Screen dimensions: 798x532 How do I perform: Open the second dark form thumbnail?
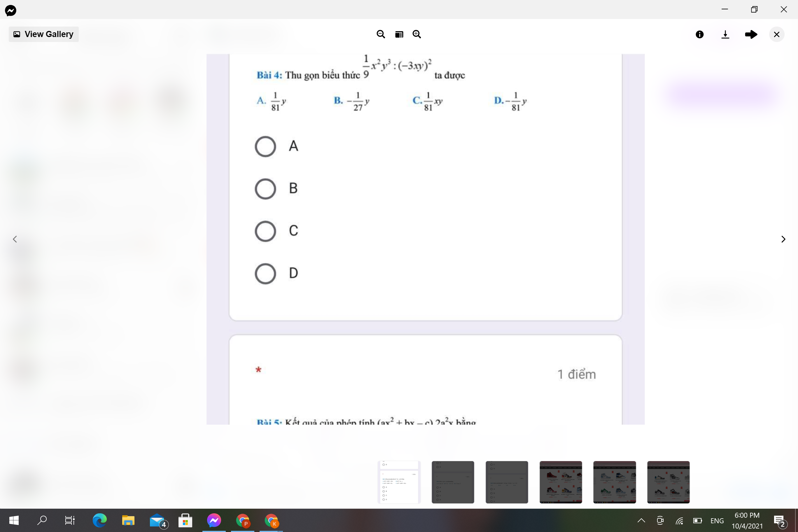click(x=507, y=482)
